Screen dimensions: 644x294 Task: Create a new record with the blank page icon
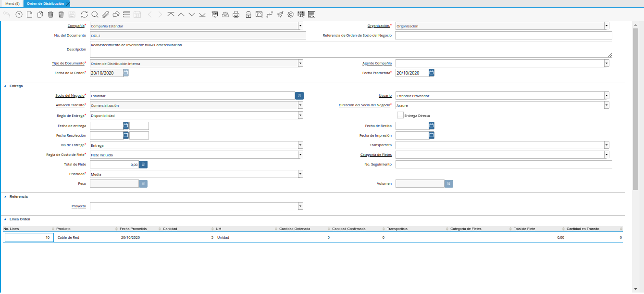pyautogui.click(x=30, y=14)
